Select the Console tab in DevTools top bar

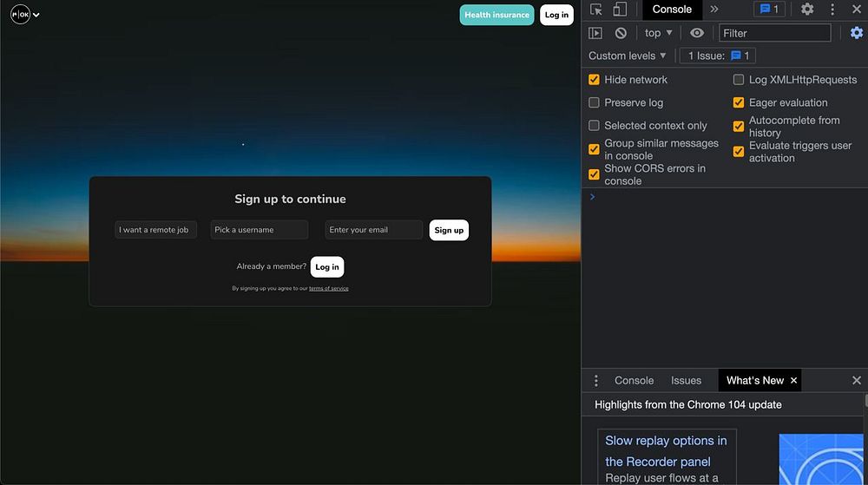tap(672, 10)
